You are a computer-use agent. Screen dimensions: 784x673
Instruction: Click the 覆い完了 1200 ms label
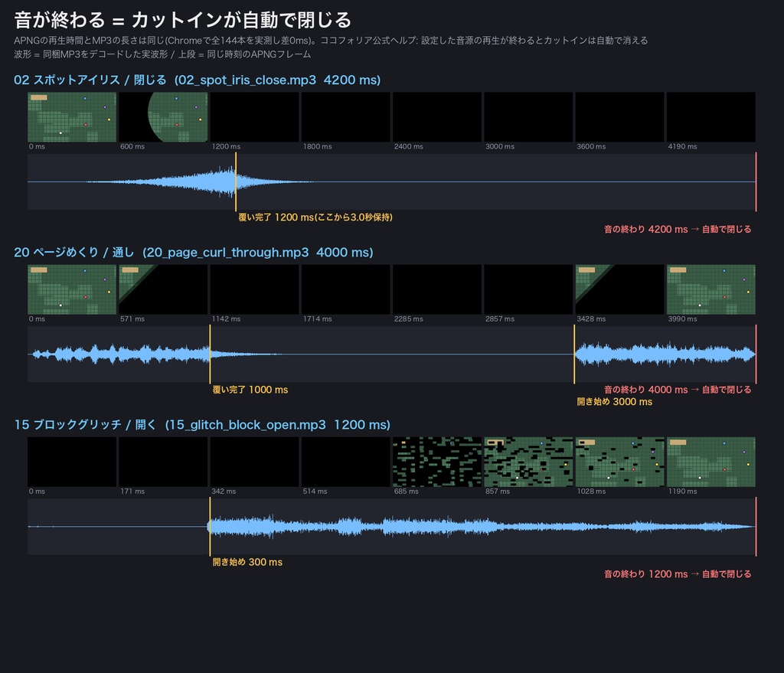coord(315,217)
